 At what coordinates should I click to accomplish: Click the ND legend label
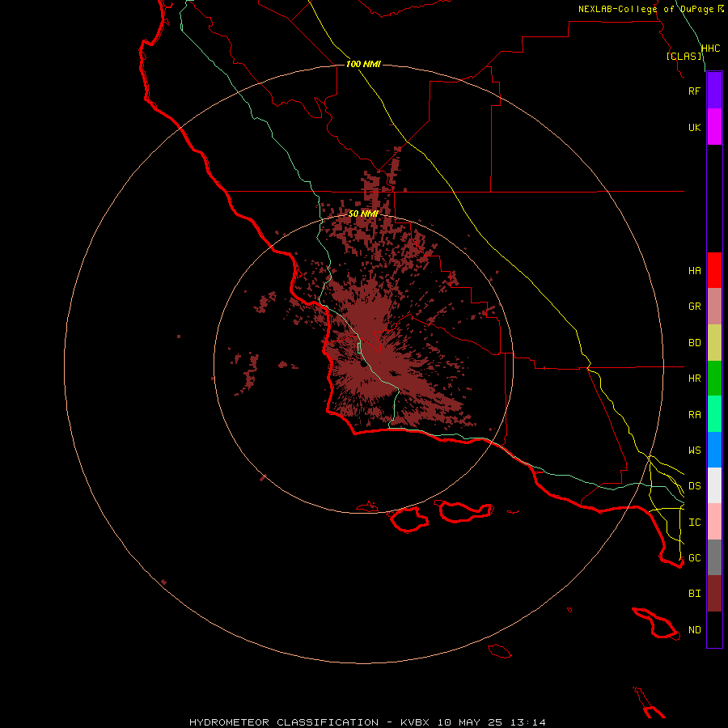click(694, 630)
